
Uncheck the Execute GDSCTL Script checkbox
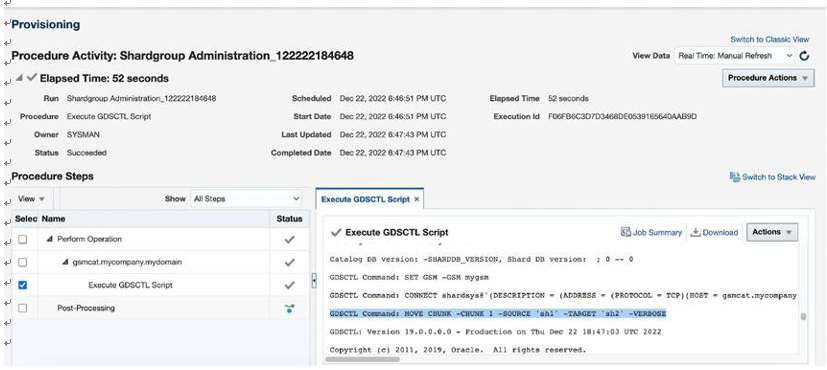tap(22, 285)
